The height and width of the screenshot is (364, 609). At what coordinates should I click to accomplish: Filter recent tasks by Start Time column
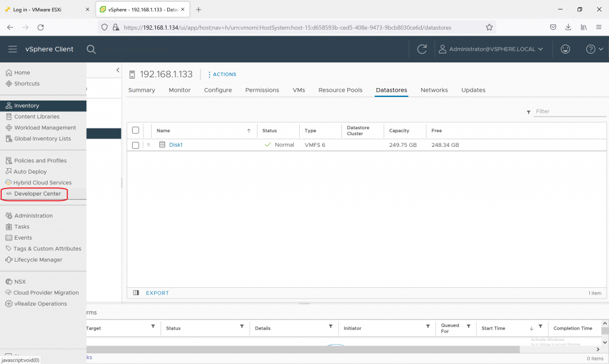click(540, 327)
